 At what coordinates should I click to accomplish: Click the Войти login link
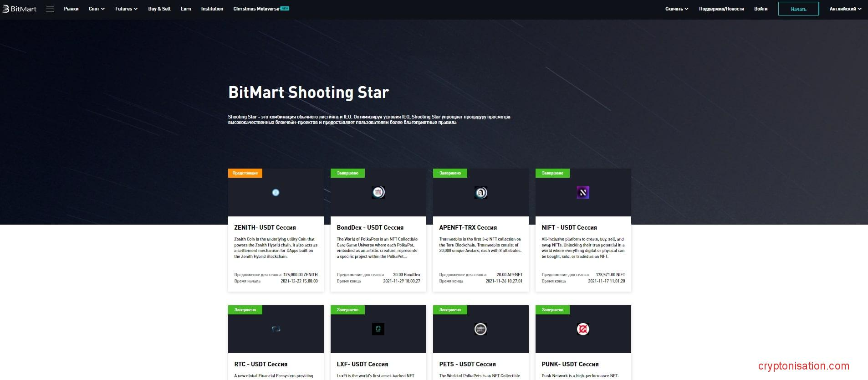tap(761, 9)
